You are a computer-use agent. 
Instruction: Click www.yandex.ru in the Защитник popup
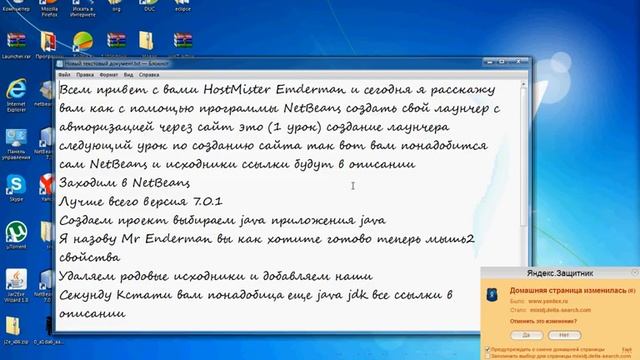[548, 301]
